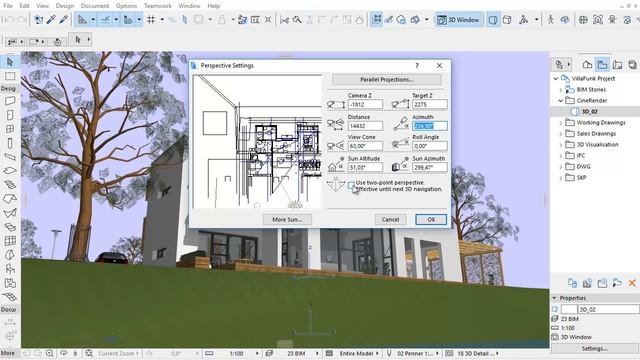Image resolution: width=640 pixels, height=360 pixels.
Task: Click the Camera Z input field
Action: (x=365, y=104)
